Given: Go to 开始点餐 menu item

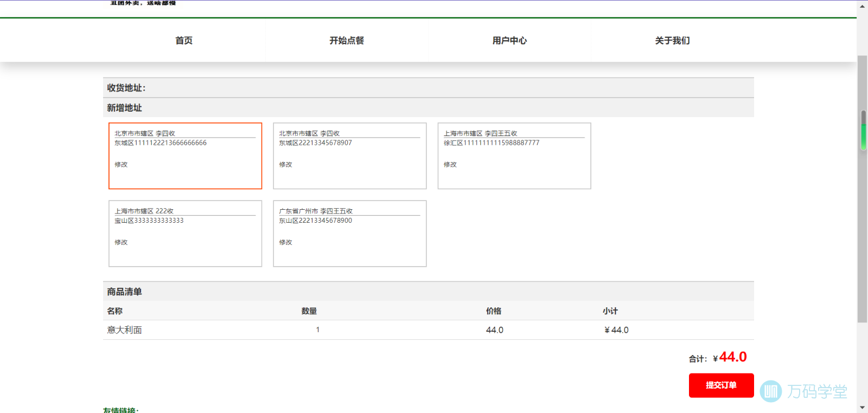Looking at the screenshot, I should click(x=347, y=41).
